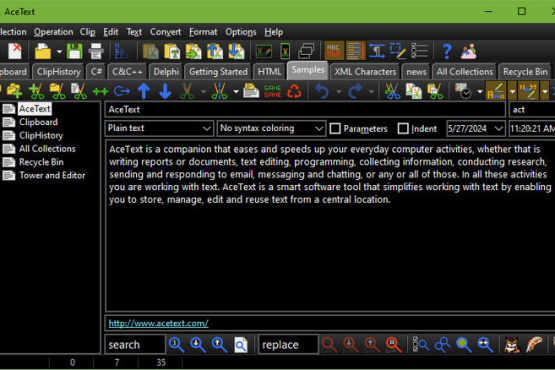Viewport: 555px width, 370px height.
Task: Open the Operation menu
Action: 53,32
